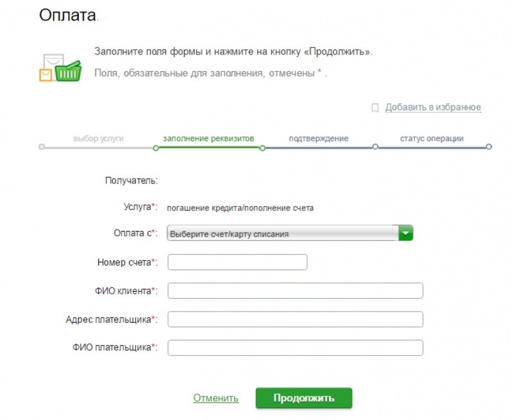Viewport: 513px width, 420px height.
Task: Click the green Продолжить button
Action: pos(304,398)
